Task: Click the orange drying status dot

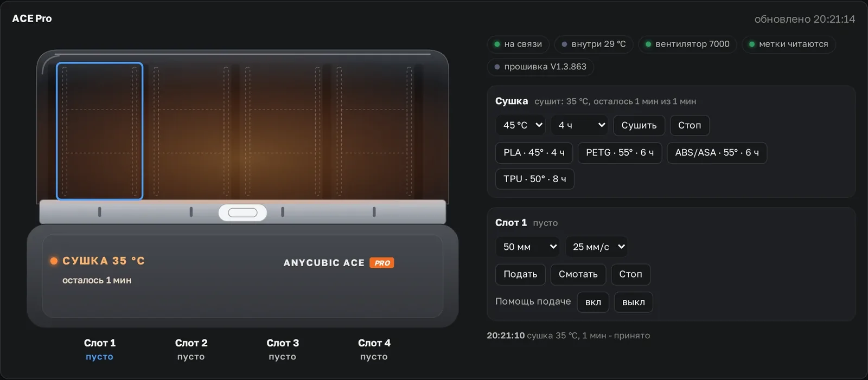Action: [x=54, y=261]
